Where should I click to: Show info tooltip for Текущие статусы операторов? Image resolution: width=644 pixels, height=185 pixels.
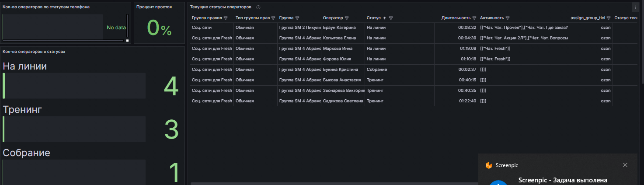pos(258,7)
